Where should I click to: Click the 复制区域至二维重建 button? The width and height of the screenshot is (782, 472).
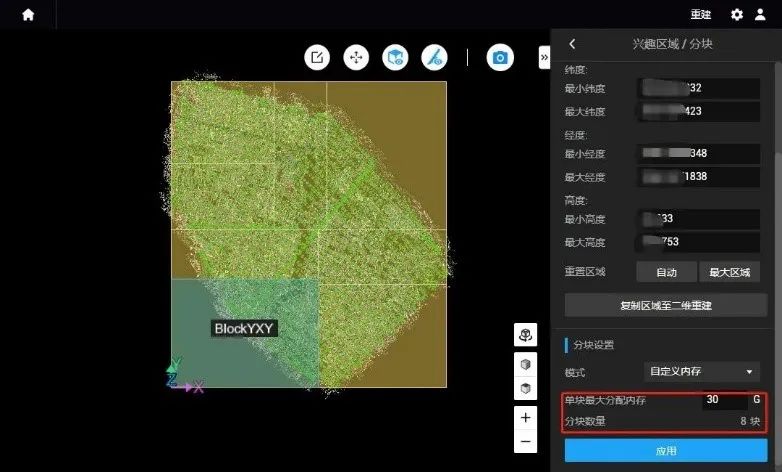pyautogui.click(x=665, y=305)
